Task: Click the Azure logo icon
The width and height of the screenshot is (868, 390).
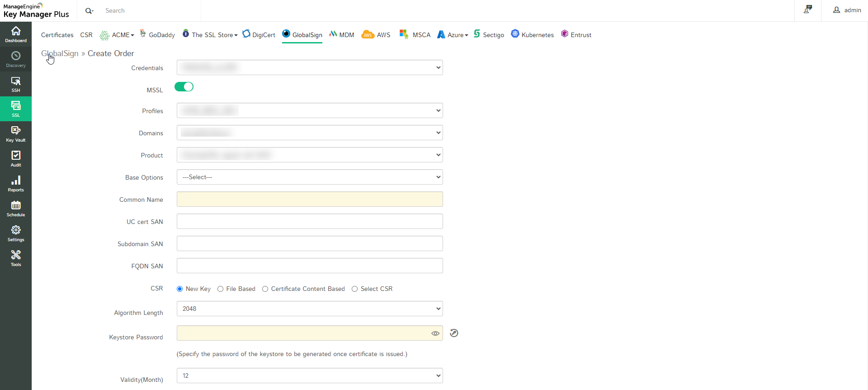Action: (x=441, y=34)
